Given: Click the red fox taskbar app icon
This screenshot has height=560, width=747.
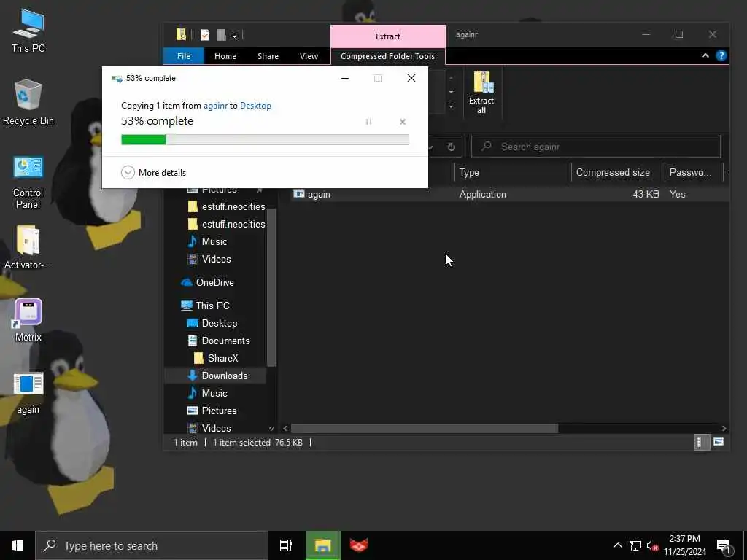Looking at the screenshot, I should [x=359, y=545].
